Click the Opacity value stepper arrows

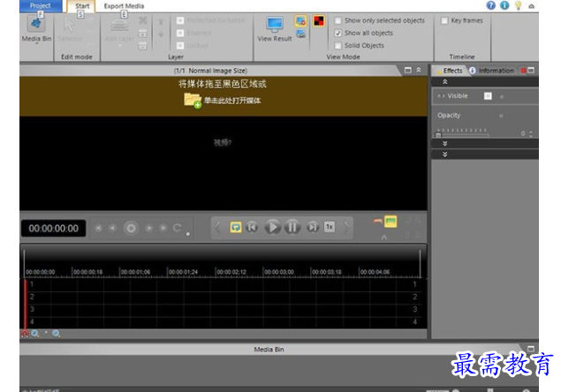pos(531,133)
